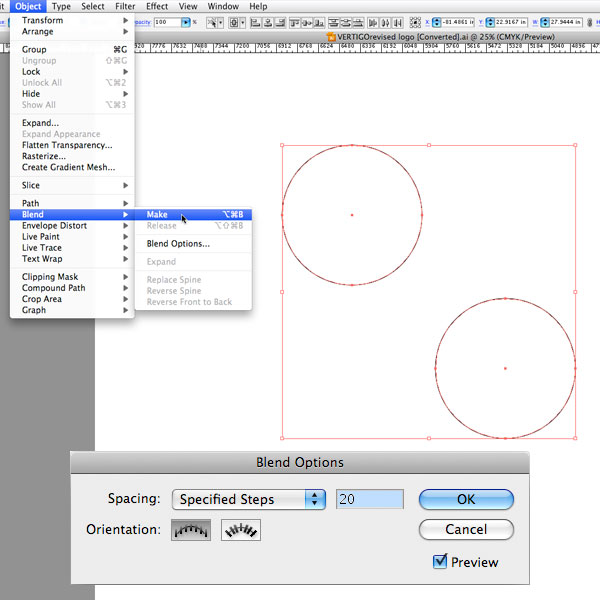Expand the Clipping Mask submenu
The height and width of the screenshot is (600, 600).
[x=72, y=277]
